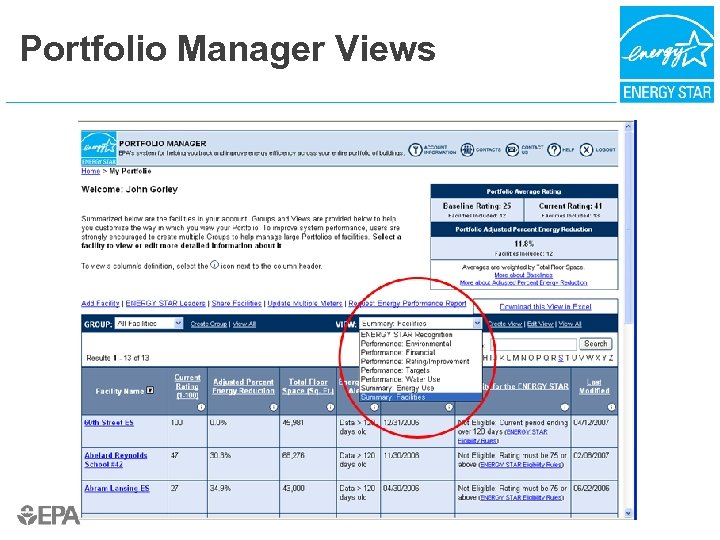The height and width of the screenshot is (540, 720).
Task: Select ENERGY STAR Recognition view option
Action: click(x=406, y=335)
